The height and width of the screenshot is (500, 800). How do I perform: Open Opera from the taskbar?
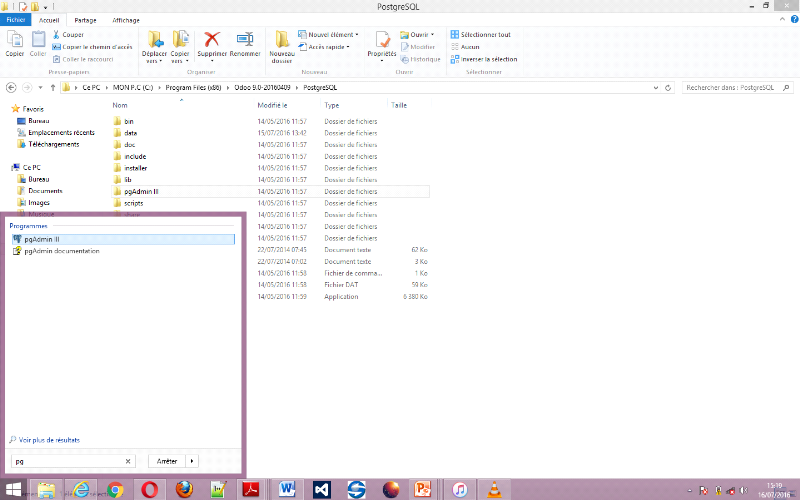[149, 490]
